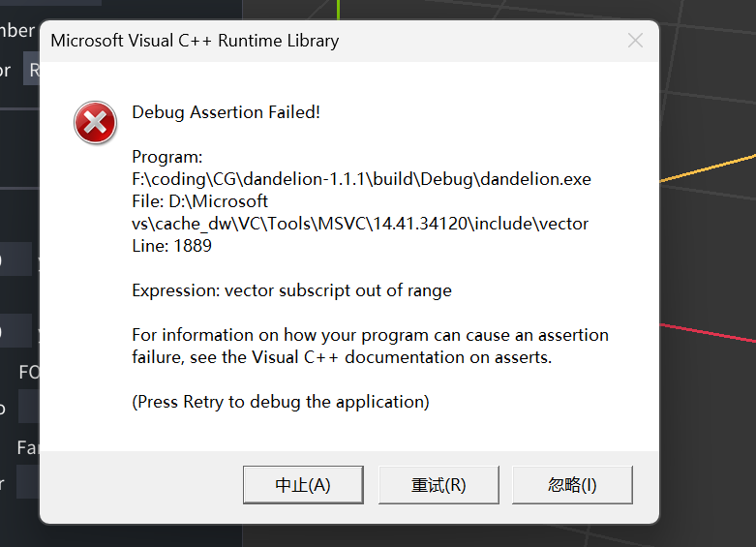Viewport: 756px width, 547px height.
Task: Click the input field below the Fa label
Action: 27,481
